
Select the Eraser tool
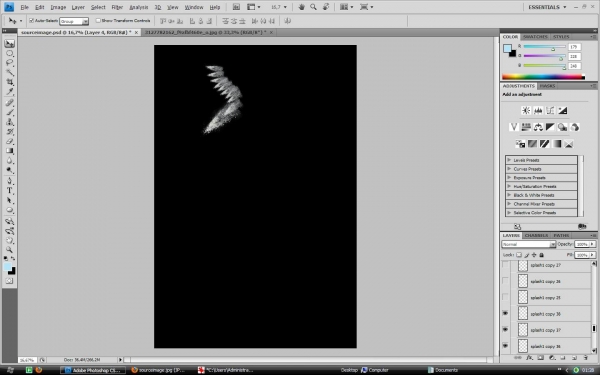(x=10, y=141)
